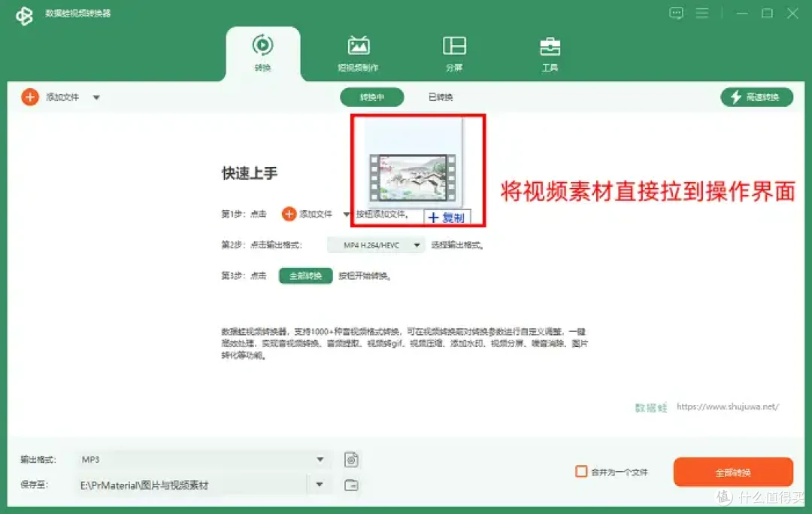Open the 工具 toolbox tab
The width and height of the screenshot is (812, 514).
[x=550, y=54]
